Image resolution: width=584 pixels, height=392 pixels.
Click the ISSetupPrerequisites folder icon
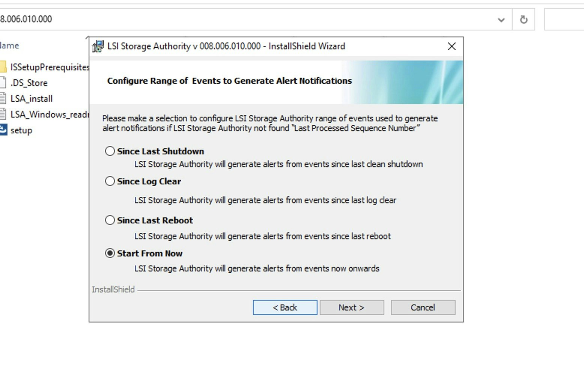pyautogui.click(x=3, y=67)
